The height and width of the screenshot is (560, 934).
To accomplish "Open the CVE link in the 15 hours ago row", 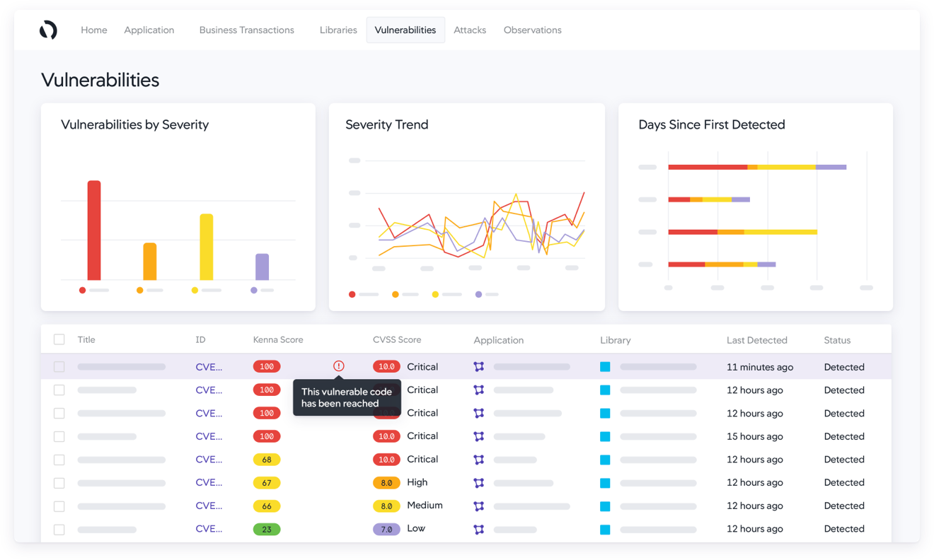I will click(x=209, y=436).
